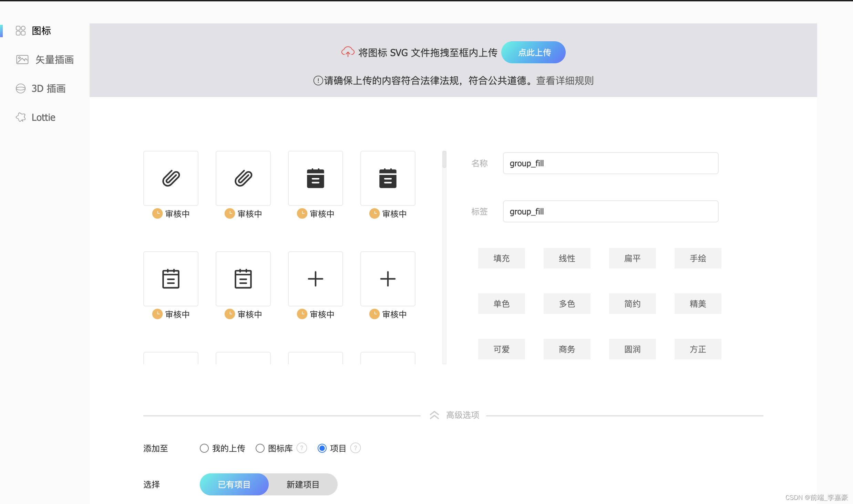
Task: Open the 查看详细规则 link
Action: tap(565, 81)
